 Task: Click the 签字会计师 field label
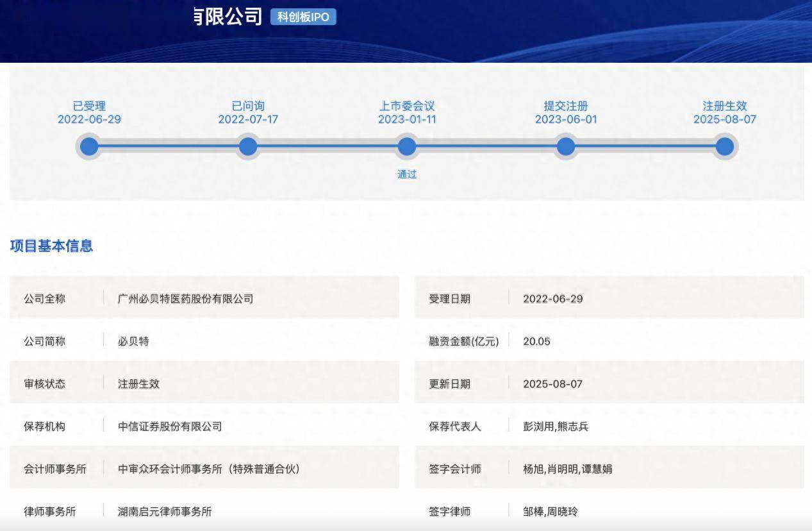click(x=454, y=469)
